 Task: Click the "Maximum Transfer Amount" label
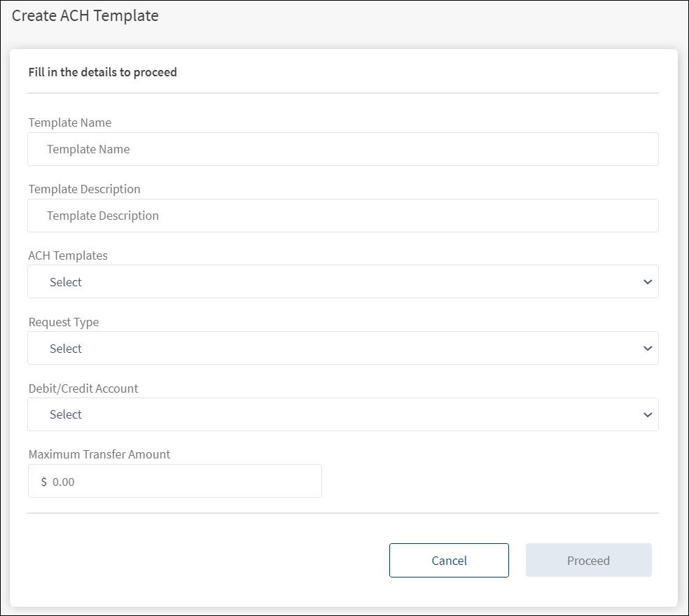[99, 454]
